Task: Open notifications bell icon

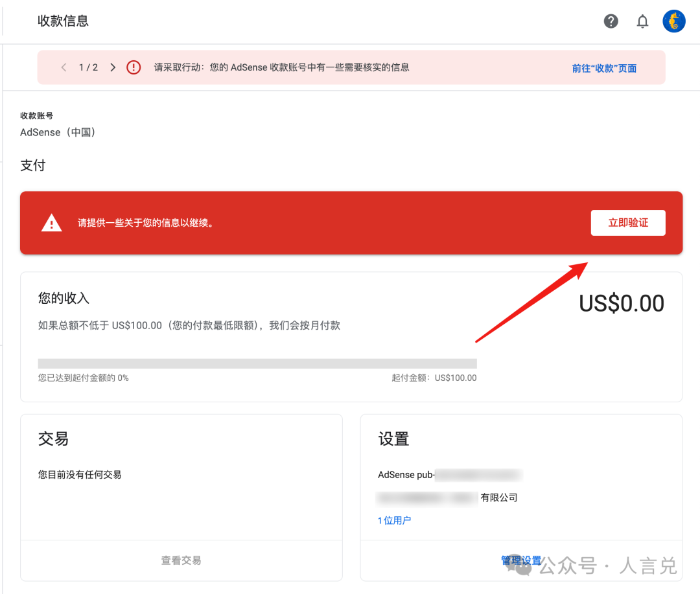Action: point(642,21)
